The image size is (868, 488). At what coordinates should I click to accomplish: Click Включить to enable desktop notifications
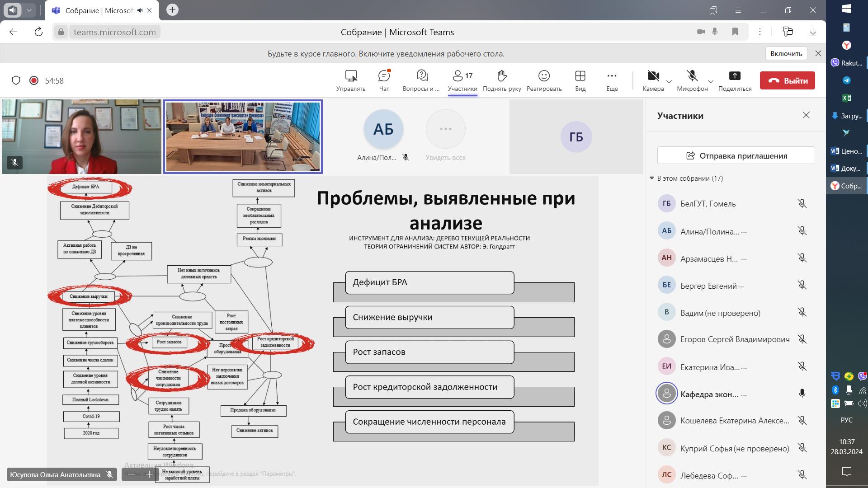786,53
